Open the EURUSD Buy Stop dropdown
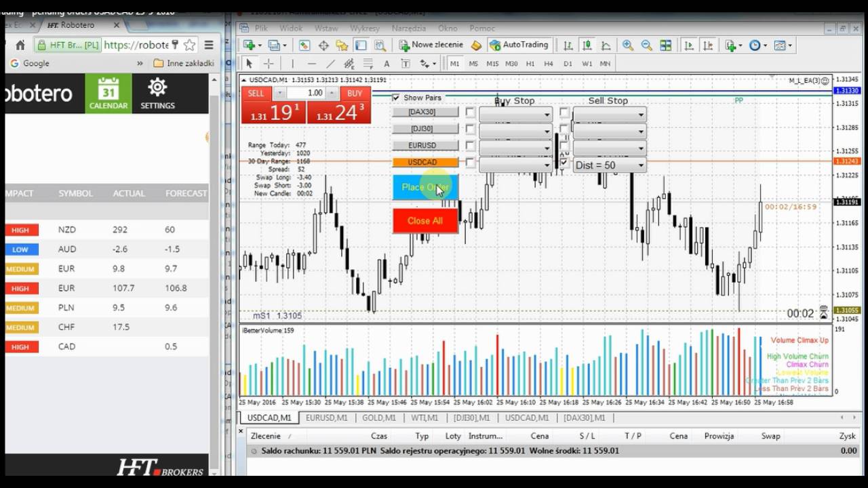Image resolution: width=868 pixels, height=488 pixels. 515,148
